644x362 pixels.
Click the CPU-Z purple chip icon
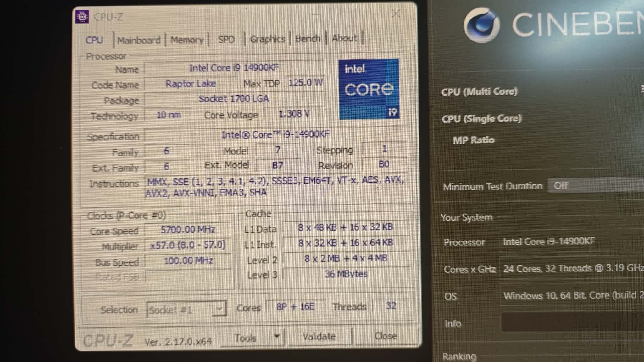82,17
